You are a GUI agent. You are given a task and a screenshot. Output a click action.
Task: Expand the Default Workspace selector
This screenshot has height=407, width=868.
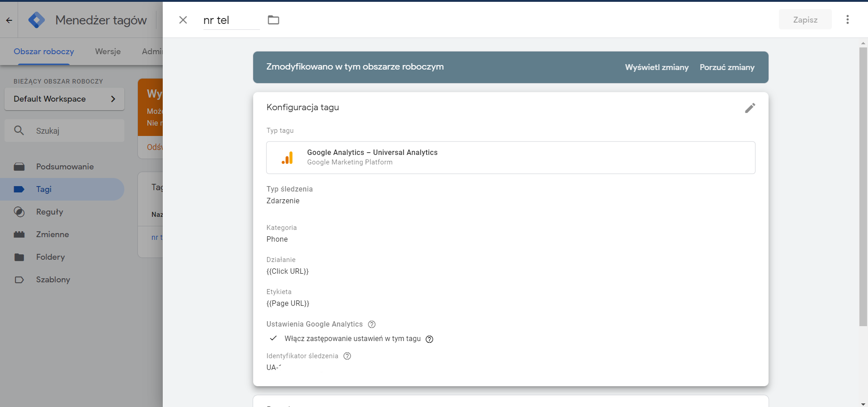64,99
